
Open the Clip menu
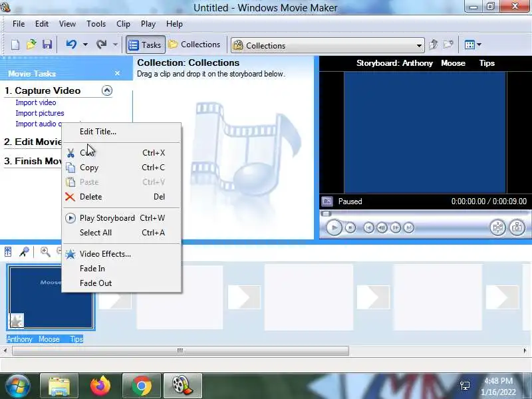pyautogui.click(x=123, y=24)
